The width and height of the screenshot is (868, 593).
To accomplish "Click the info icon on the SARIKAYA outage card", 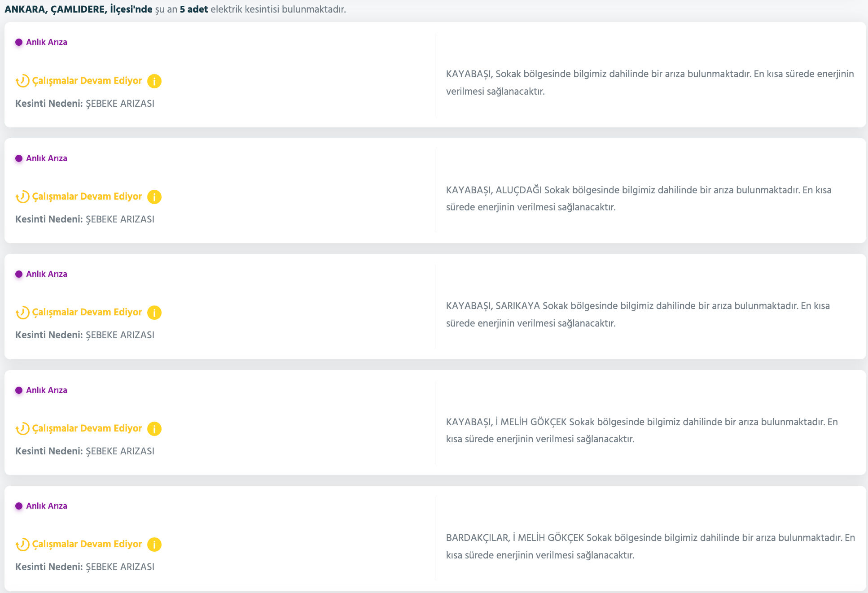I will [x=154, y=313].
